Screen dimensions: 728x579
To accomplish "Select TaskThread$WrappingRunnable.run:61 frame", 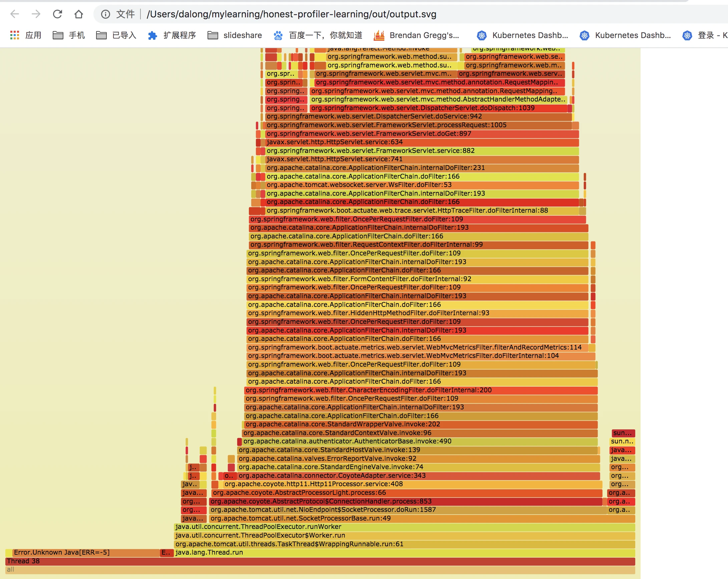I will [404, 544].
